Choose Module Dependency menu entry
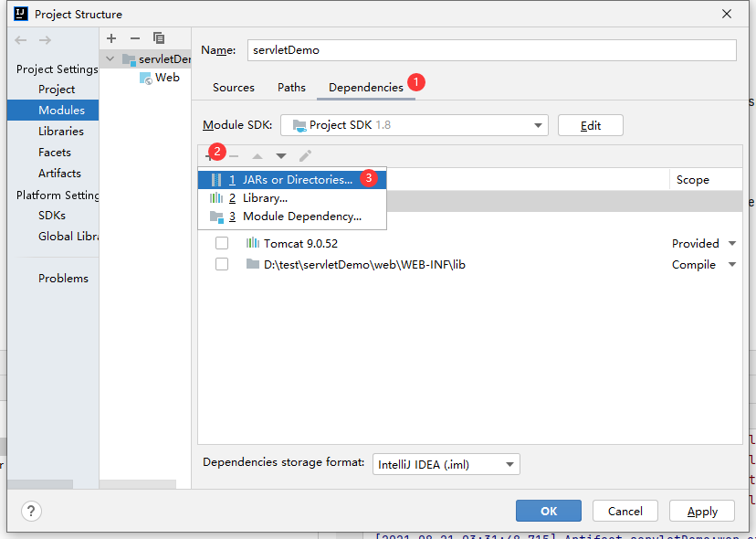Image resolution: width=756 pixels, height=539 pixels. point(292,217)
